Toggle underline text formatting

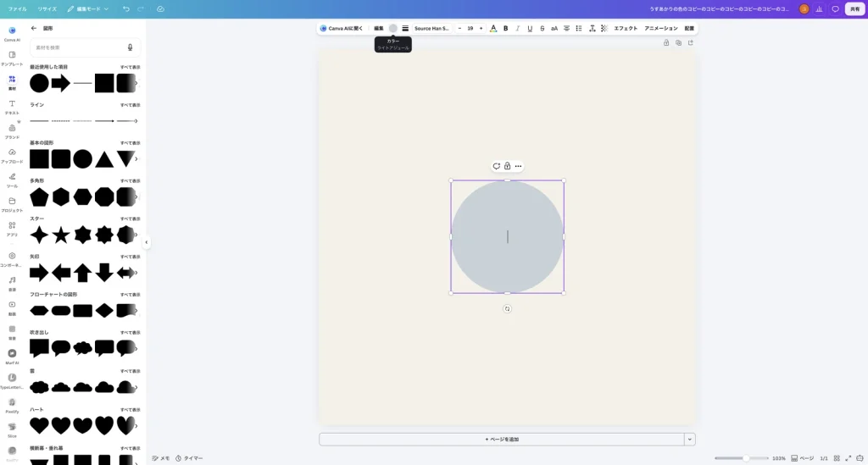pyautogui.click(x=530, y=28)
